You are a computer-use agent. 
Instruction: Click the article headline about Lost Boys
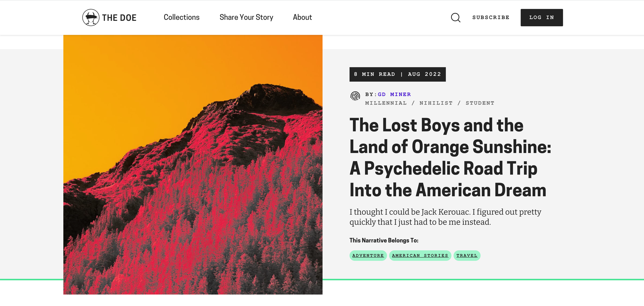[450, 157]
